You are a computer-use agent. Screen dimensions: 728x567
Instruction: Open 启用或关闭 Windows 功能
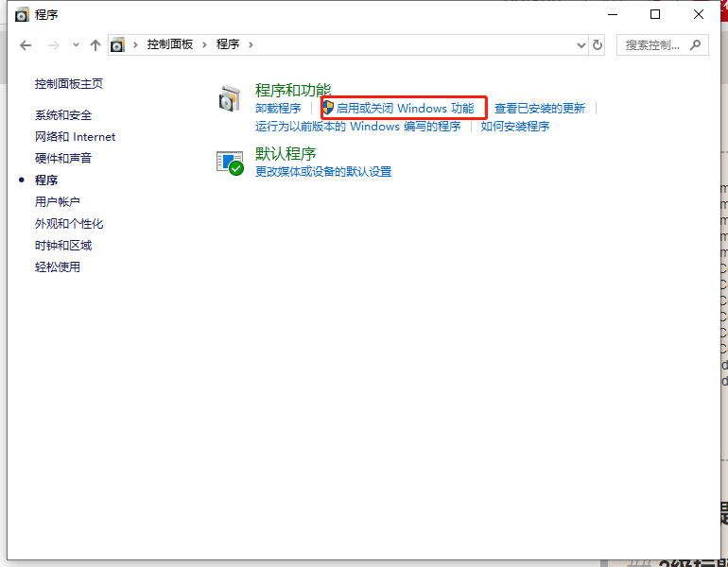click(405, 108)
